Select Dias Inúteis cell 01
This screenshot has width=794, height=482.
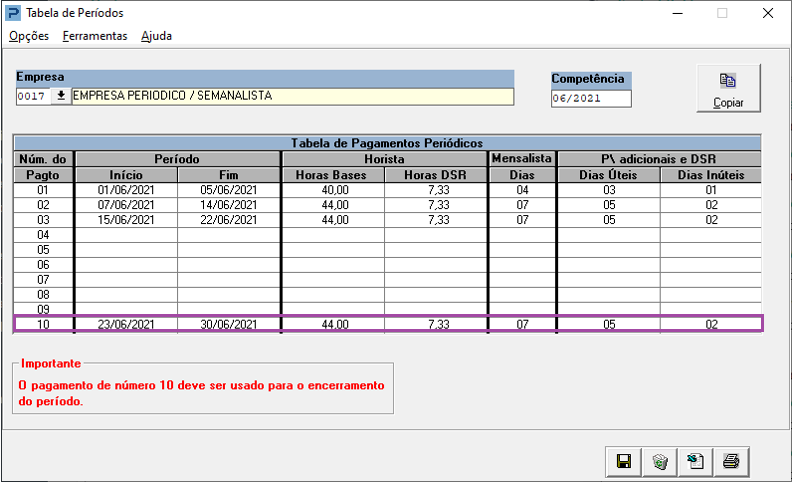coord(711,190)
